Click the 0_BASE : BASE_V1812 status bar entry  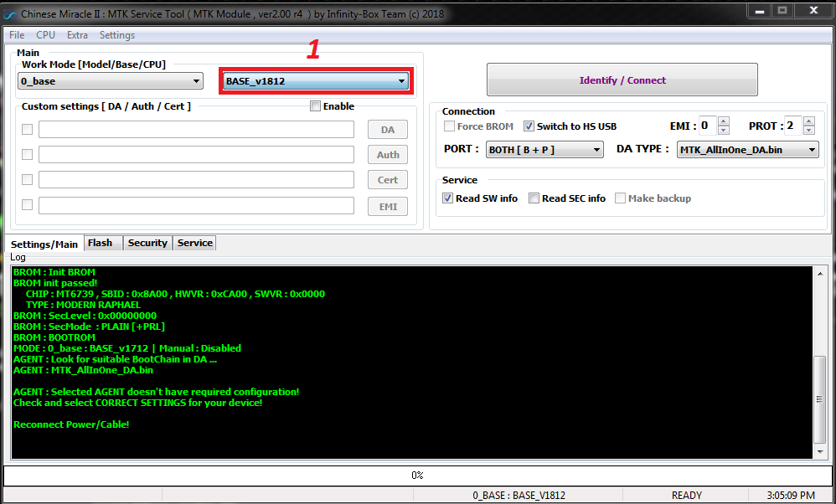519,496
